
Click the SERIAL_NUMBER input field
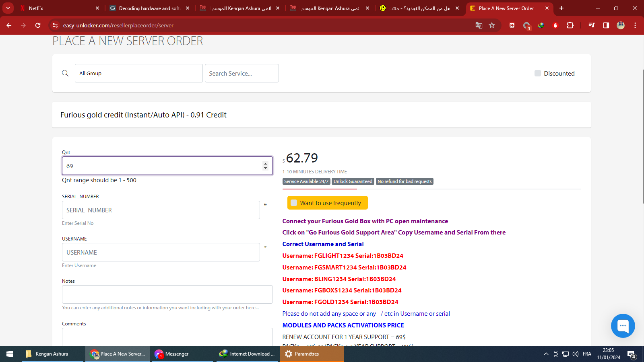[x=161, y=210]
